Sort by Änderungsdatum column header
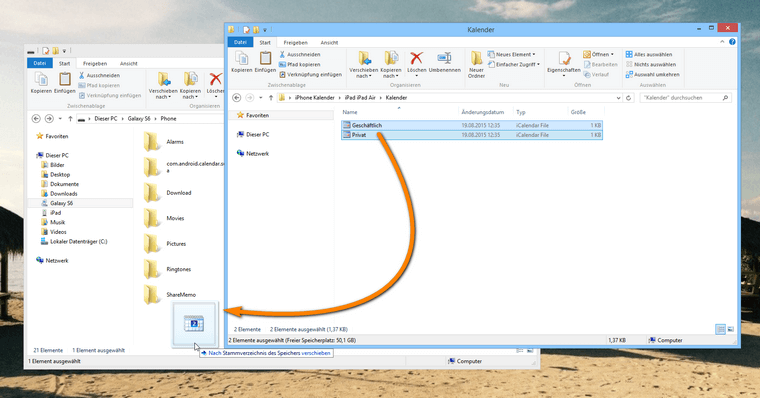 tap(483, 112)
